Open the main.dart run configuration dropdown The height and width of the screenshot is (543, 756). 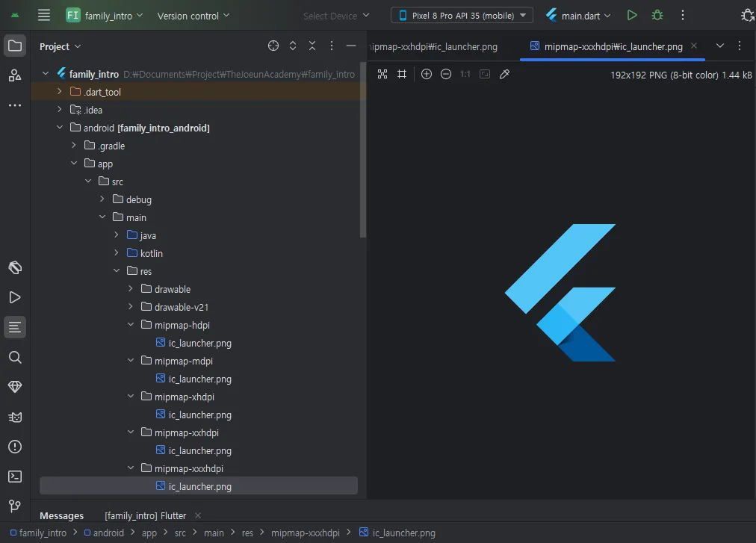(578, 16)
